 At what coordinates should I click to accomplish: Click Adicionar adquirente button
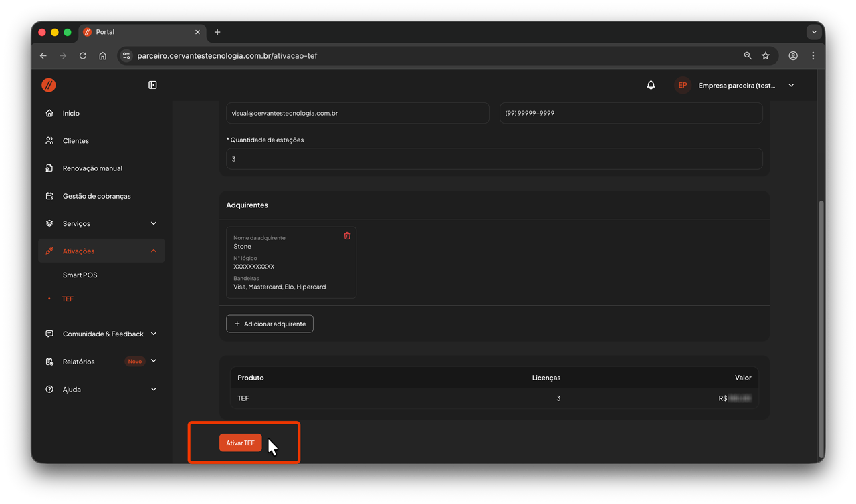[270, 324]
